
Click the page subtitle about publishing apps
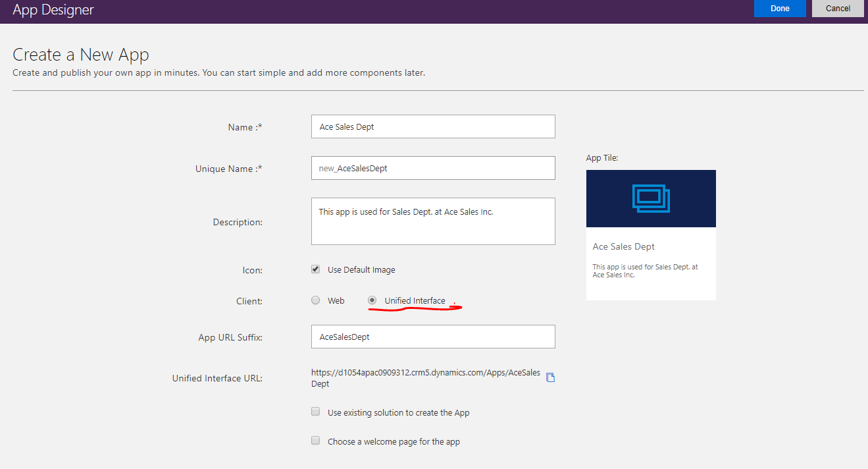tap(219, 72)
